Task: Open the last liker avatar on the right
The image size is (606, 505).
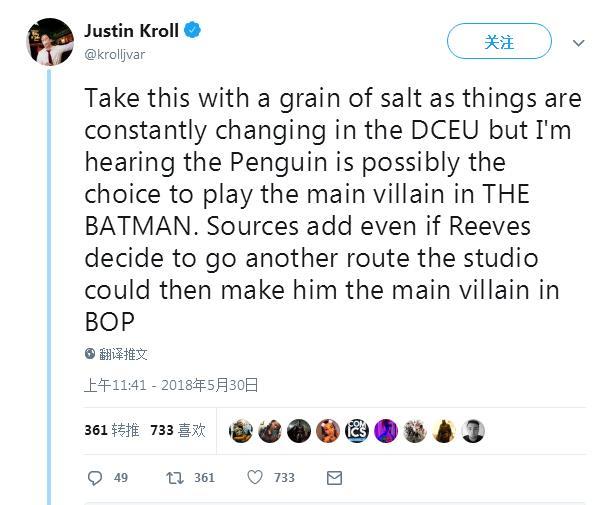Action: [473, 431]
